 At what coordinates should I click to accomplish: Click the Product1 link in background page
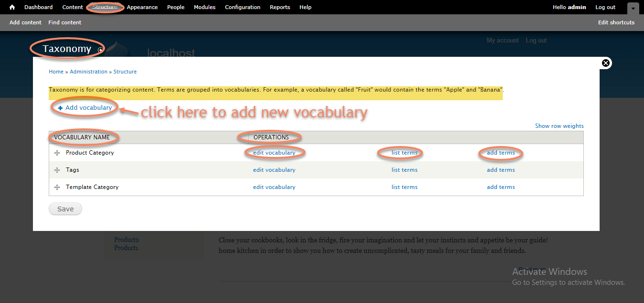(127, 248)
